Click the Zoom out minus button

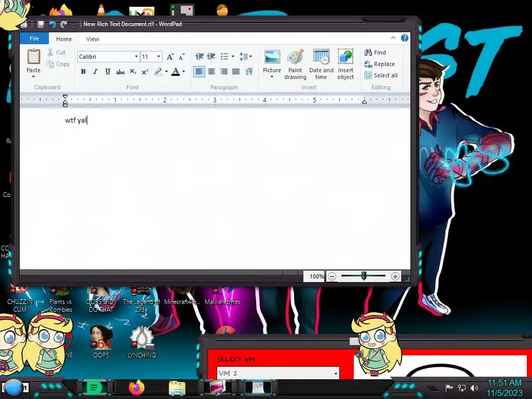(x=332, y=276)
